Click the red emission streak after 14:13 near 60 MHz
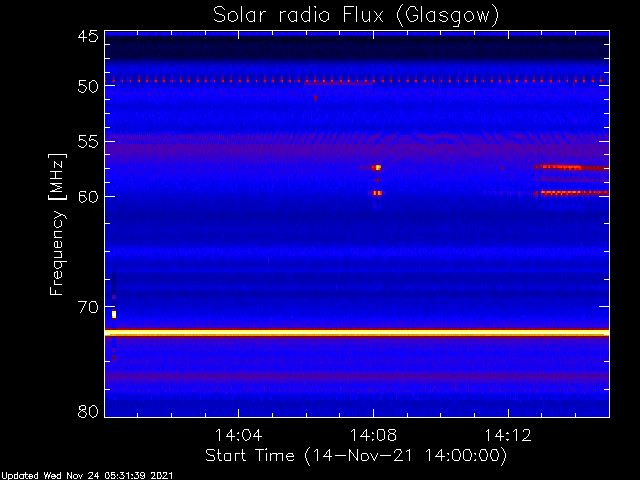The height and width of the screenshot is (480, 640). pos(571,193)
